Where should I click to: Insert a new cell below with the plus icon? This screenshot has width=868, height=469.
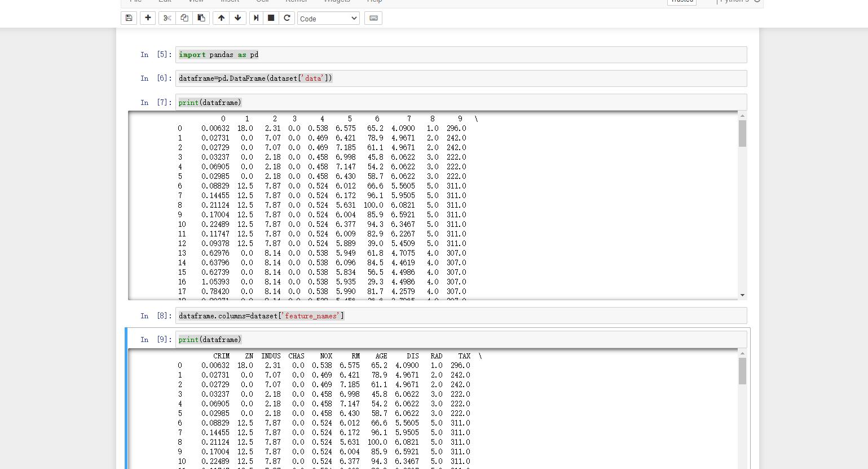click(x=148, y=18)
